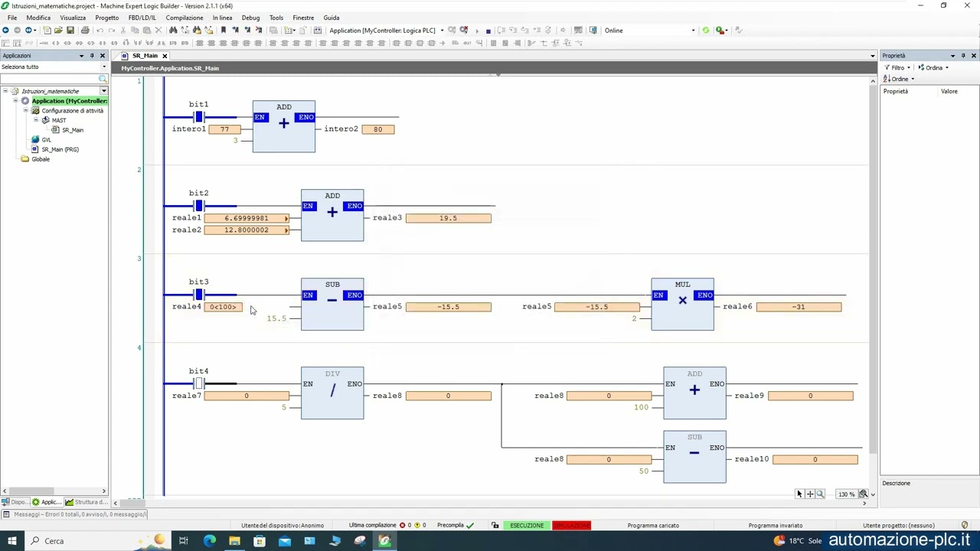The height and width of the screenshot is (551, 980).
Task: Toggle the bit1 contact
Action: pyautogui.click(x=199, y=117)
